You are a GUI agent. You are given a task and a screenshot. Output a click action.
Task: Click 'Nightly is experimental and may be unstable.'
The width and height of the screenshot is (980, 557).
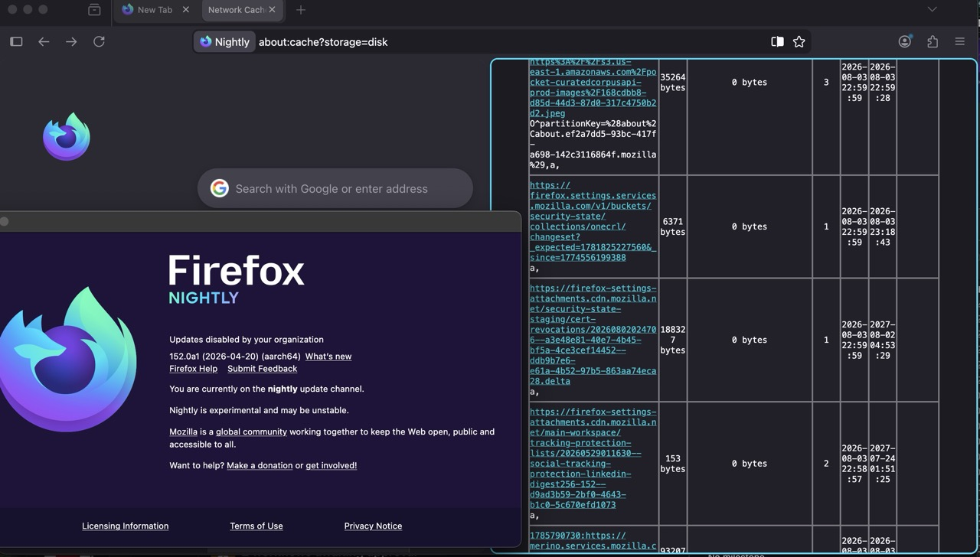[259, 410]
